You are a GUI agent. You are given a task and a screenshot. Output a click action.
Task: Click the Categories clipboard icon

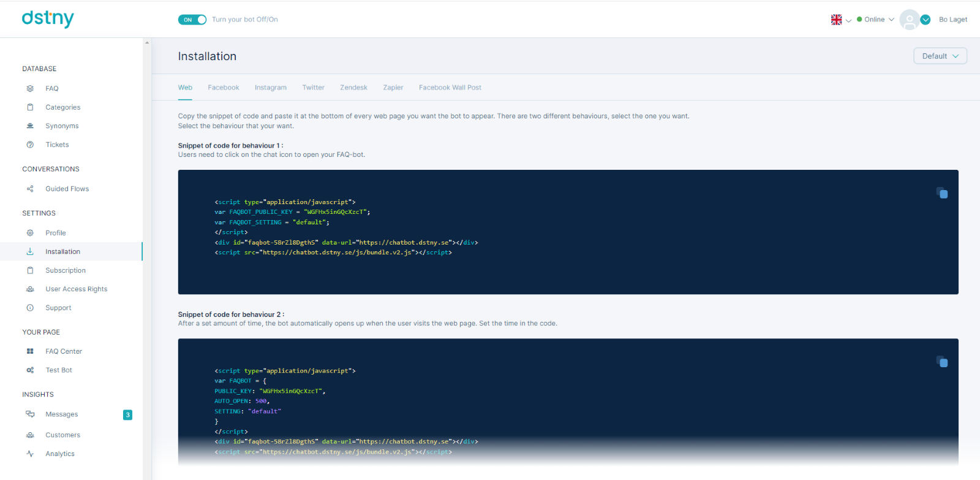30,107
